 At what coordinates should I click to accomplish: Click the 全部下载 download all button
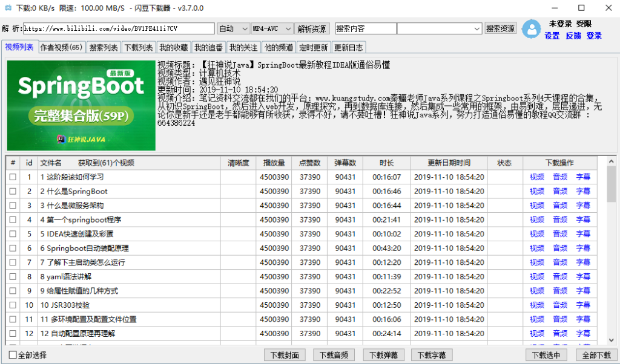(x=596, y=355)
